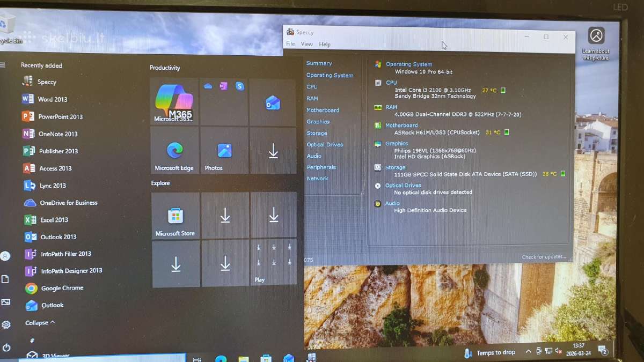Select RAM in Speccy sidebar
This screenshot has width=644, height=362.
[312, 98]
